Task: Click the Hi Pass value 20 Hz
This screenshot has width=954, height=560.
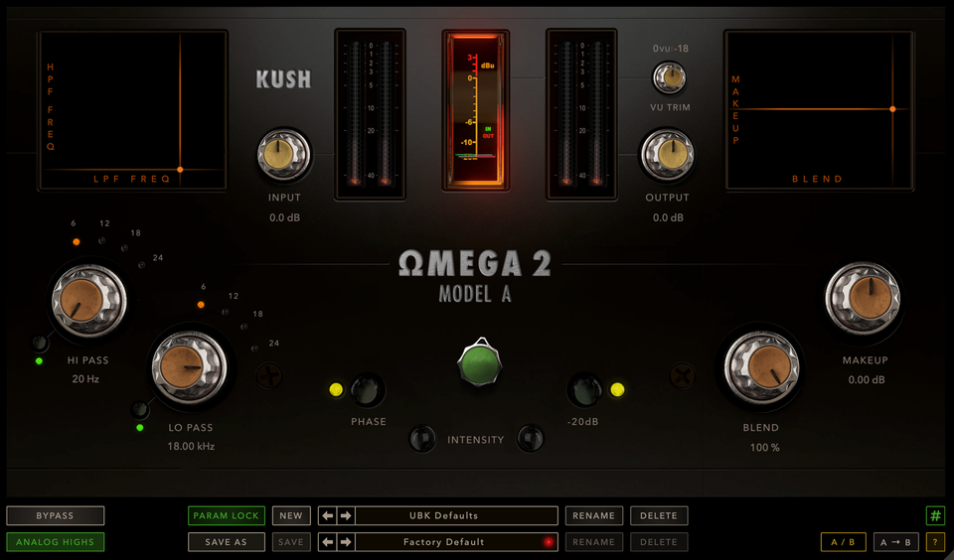Action: point(85,379)
